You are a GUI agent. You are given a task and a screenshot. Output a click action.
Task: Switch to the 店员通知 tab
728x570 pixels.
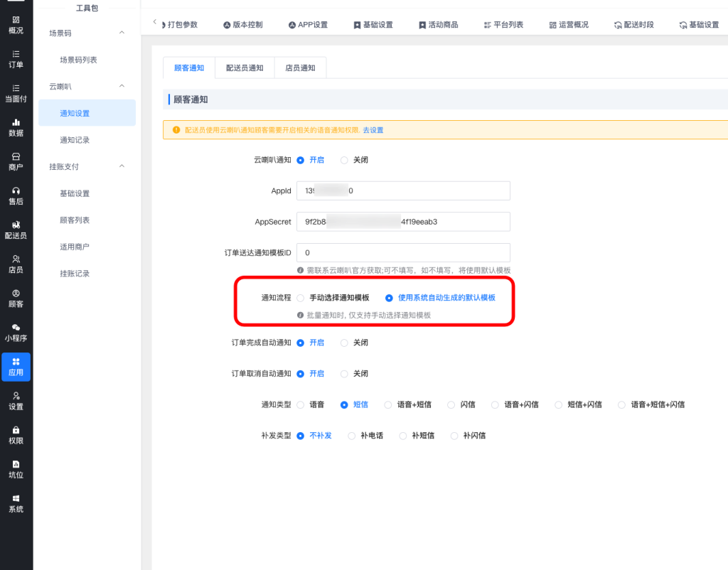click(300, 68)
